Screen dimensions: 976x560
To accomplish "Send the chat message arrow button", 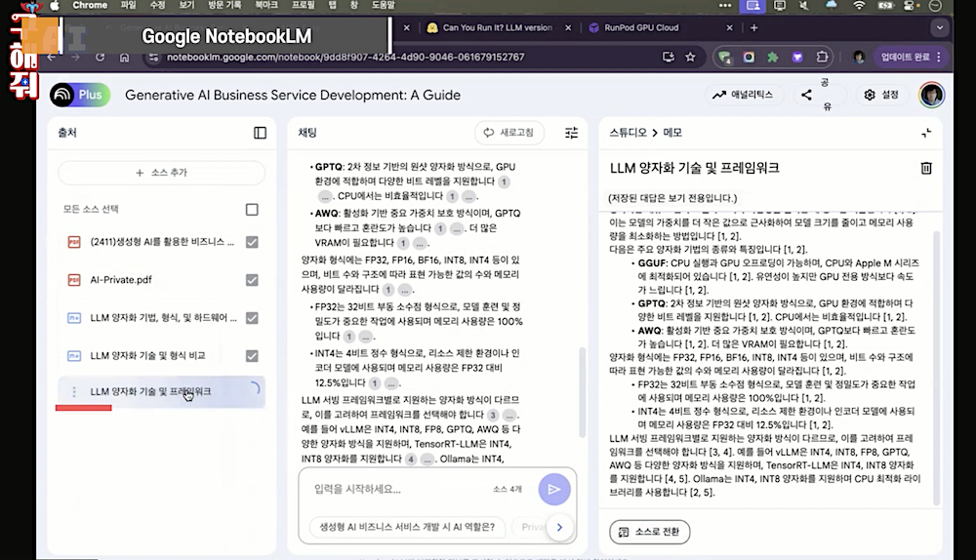I will pos(554,489).
